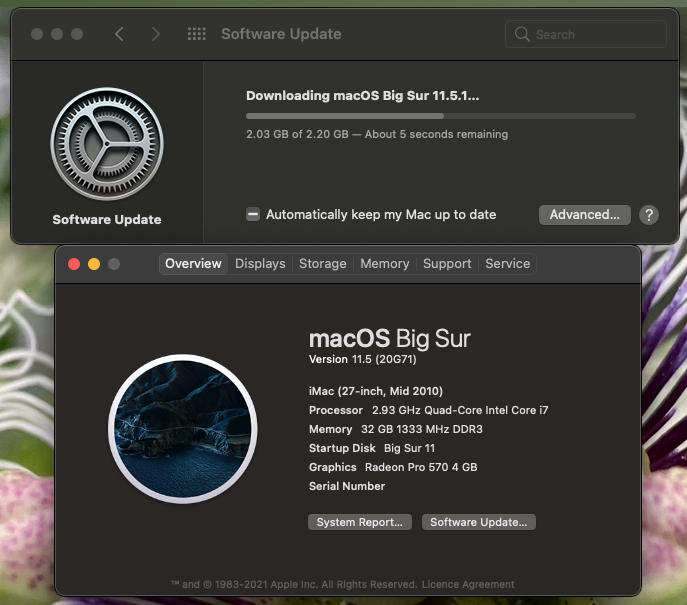687x605 pixels.
Task: Select the Overview tab
Action: 193,264
